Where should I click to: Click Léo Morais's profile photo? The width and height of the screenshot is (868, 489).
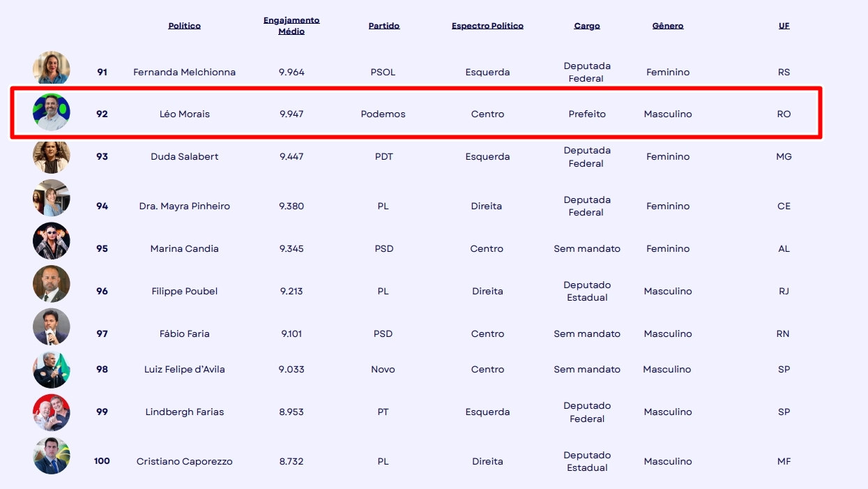pos(52,112)
